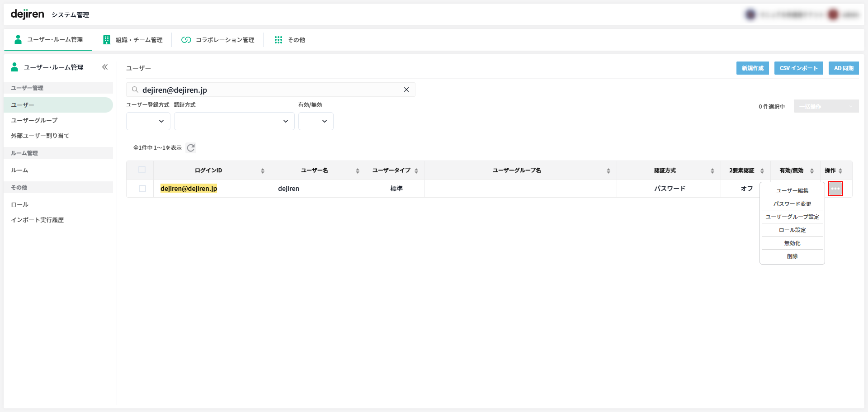868x412 pixels.
Task: Select 外部ユーザー割り当て in sidebar
Action: pyautogui.click(x=40, y=136)
